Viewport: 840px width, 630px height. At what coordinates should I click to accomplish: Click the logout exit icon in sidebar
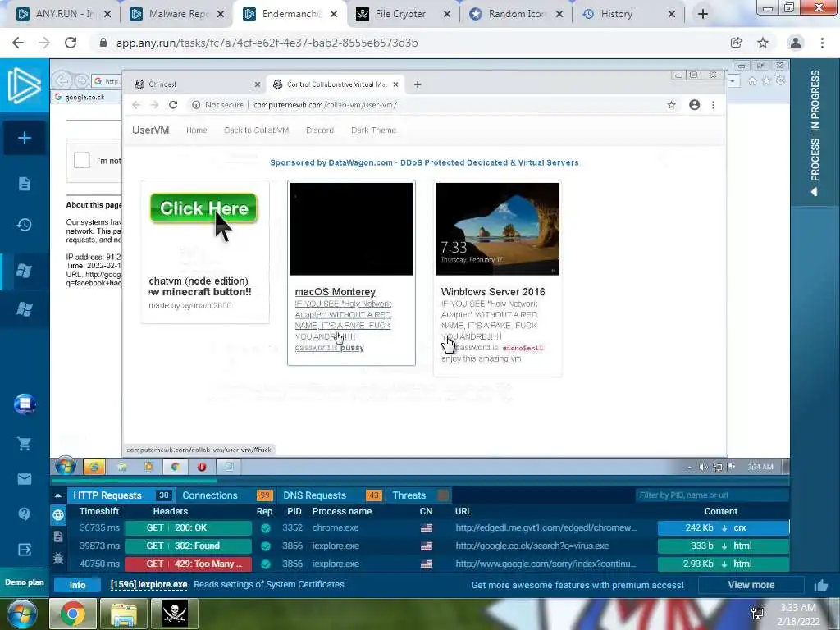(24, 550)
